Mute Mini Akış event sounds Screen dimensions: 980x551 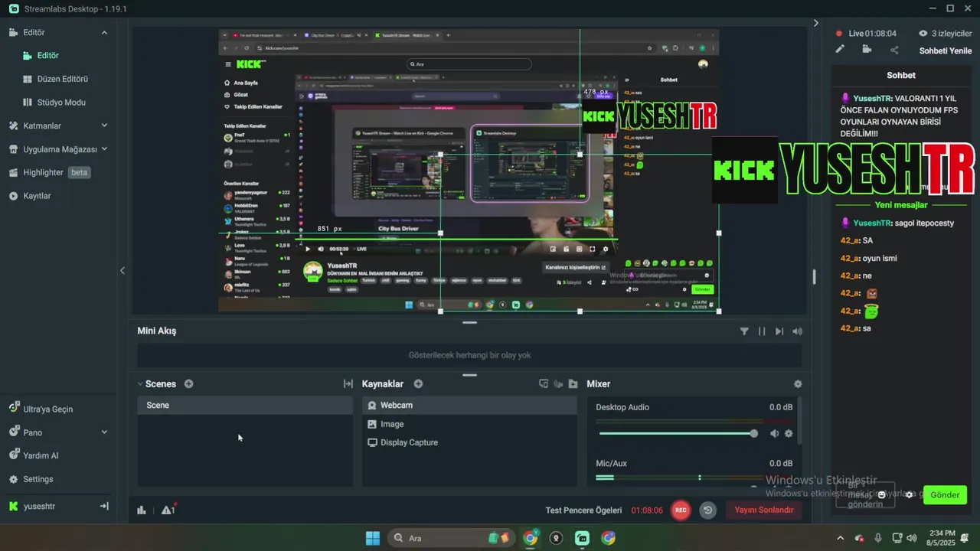798,331
